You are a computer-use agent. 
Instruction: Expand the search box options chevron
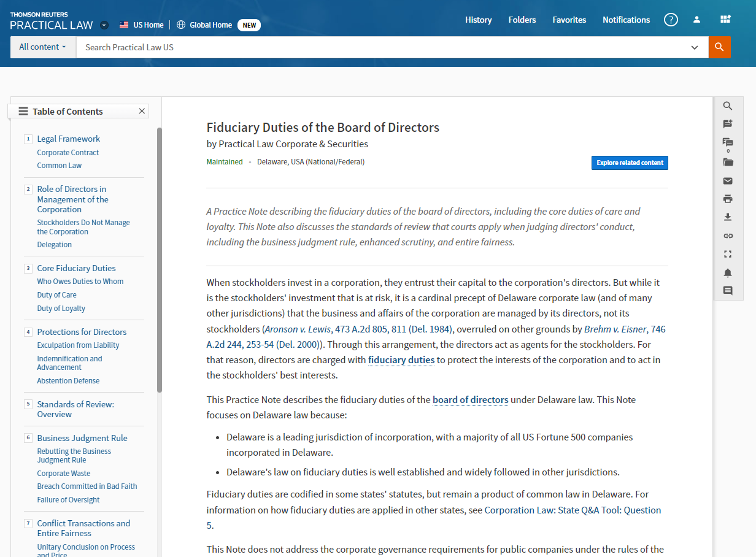pyautogui.click(x=695, y=47)
